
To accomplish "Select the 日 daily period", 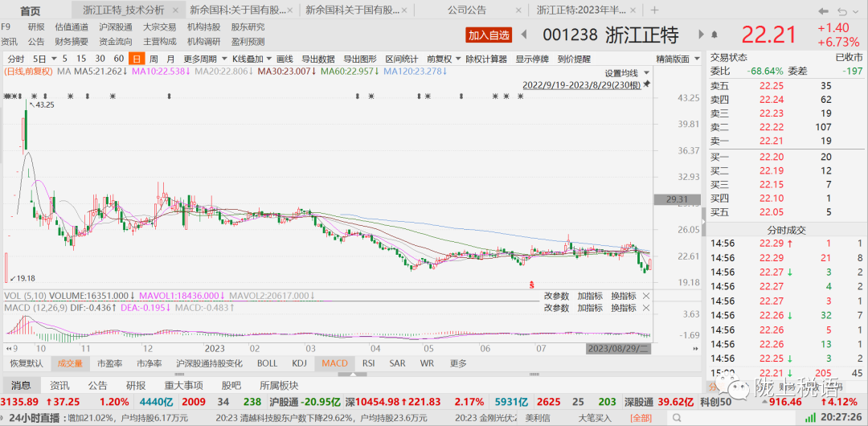I will (136, 59).
